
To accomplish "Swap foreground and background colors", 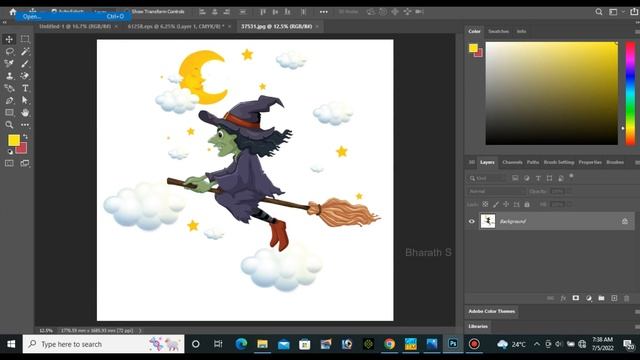I will 25,136.
